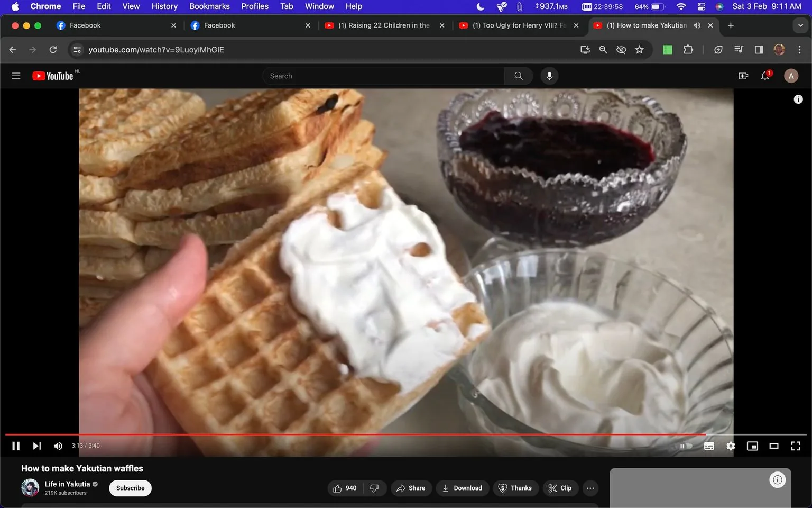This screenshot has width=812, height=508.
Task: Click the Download button
Action: click(x=463, y=488)
